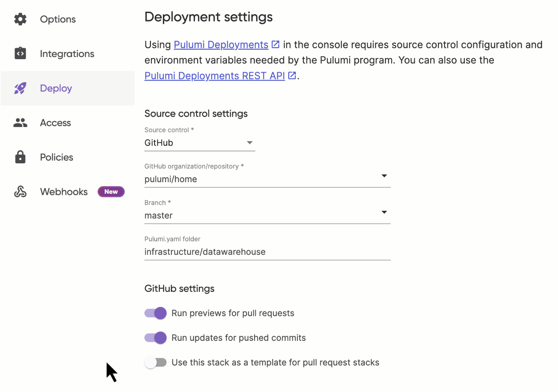The image size is (558, 392).
Task: Disable Run previews for pull requests
Action: 156,313
